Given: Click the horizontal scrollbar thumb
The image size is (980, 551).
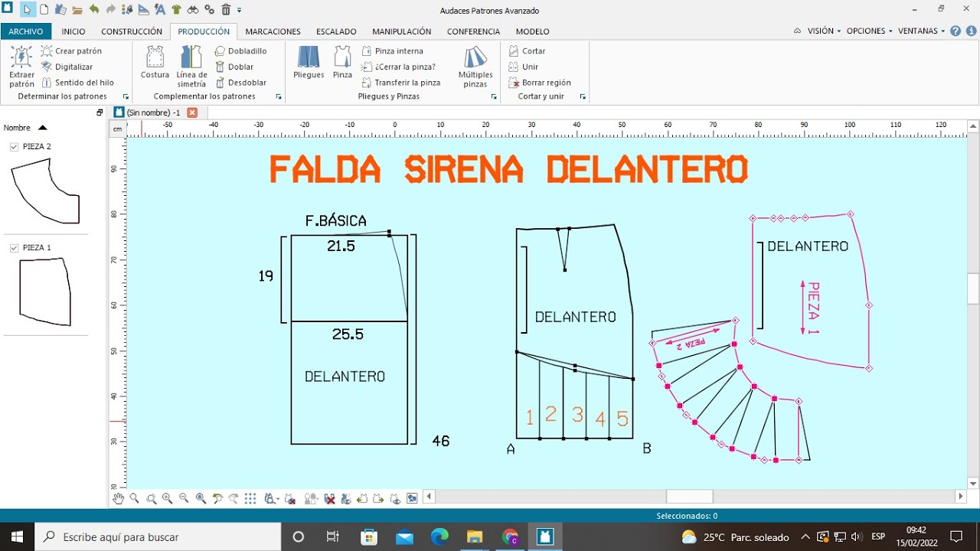Looking at the screenshot, I should 689,497.
